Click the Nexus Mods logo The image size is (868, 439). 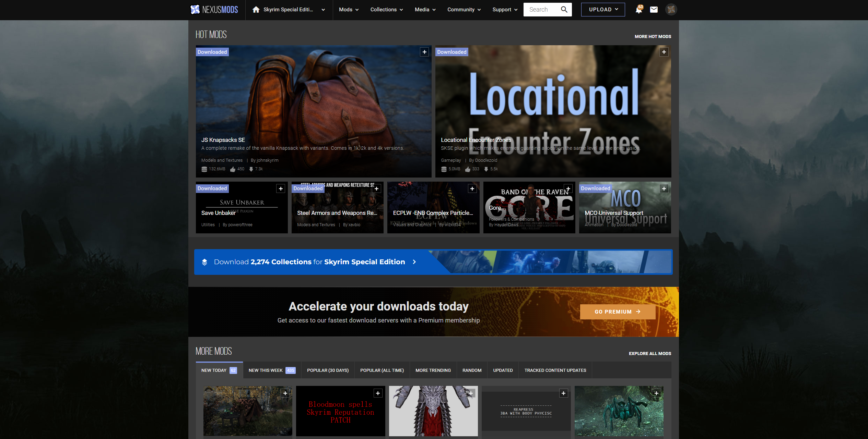214,10
